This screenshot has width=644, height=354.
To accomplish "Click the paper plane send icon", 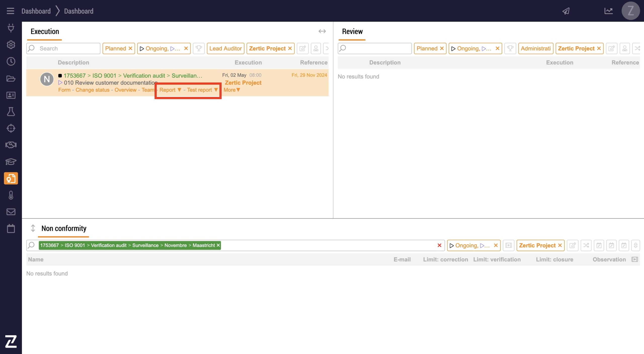I will [566, 11].
